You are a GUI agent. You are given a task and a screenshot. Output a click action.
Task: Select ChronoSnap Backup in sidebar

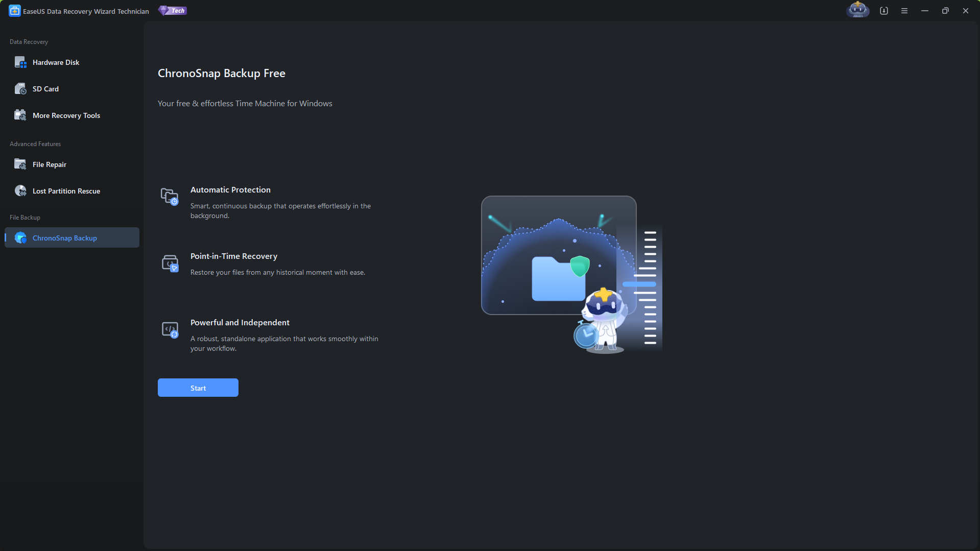pos(64,238)
